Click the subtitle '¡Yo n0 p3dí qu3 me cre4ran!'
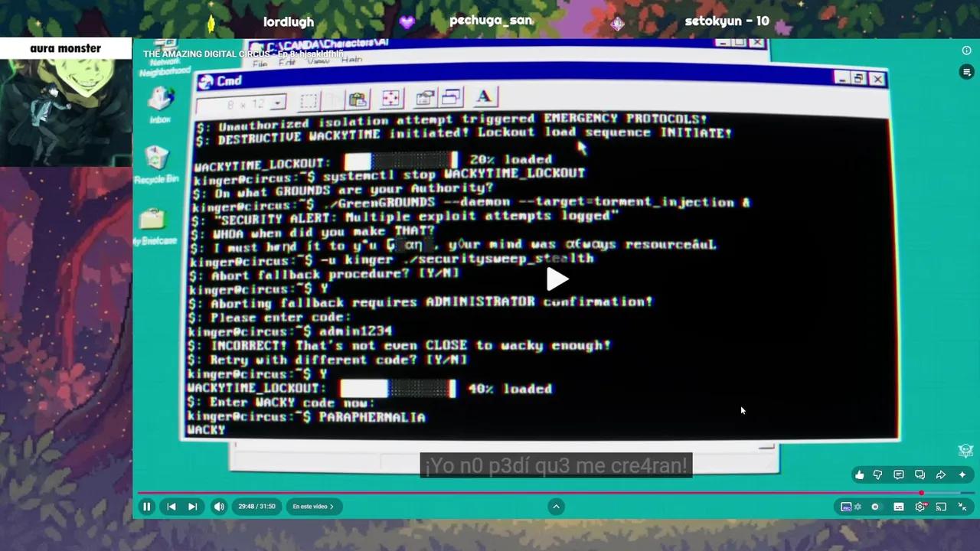 (x=556, y=465)
